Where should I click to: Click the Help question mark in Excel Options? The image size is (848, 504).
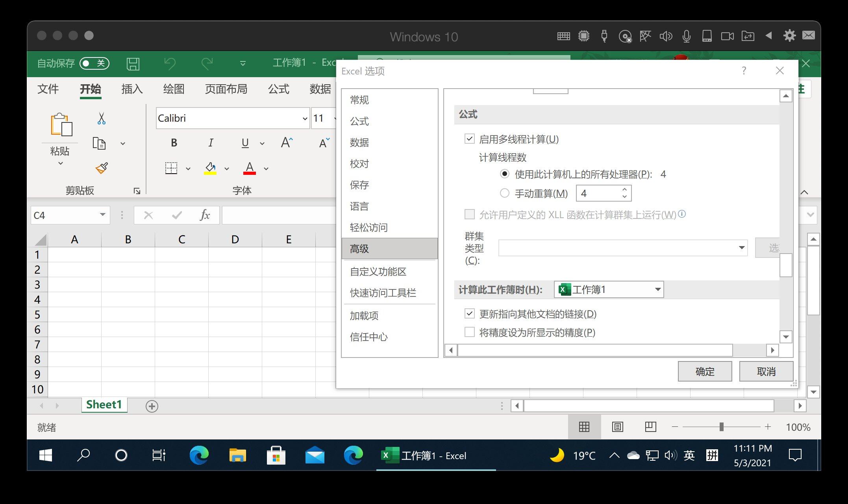[x=744, y=71]
